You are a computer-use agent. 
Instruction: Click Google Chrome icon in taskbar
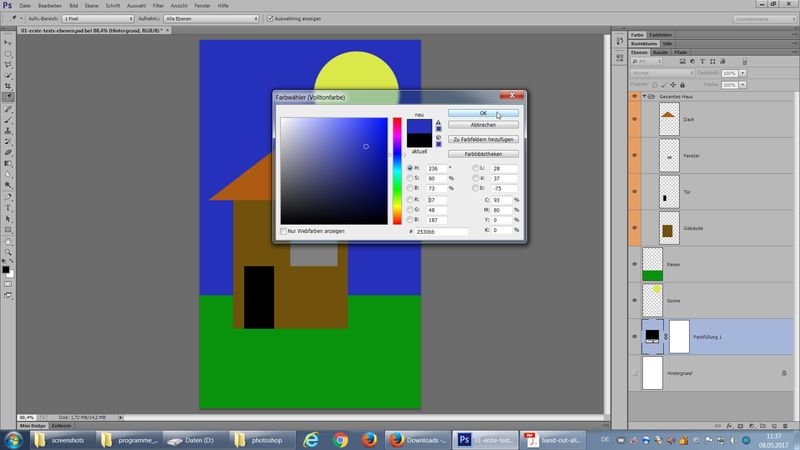(340, 439)
